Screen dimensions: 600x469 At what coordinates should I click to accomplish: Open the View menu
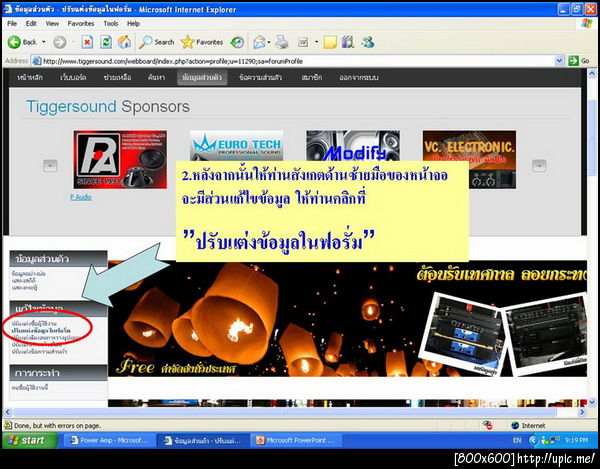coord(52,23)
